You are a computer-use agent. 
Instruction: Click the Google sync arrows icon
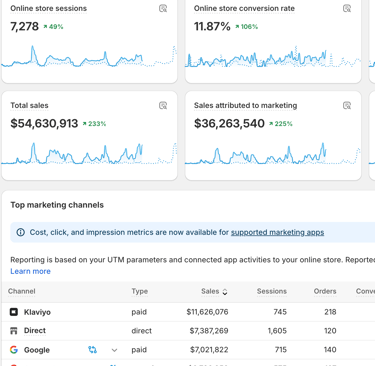[x=92, y=350]
